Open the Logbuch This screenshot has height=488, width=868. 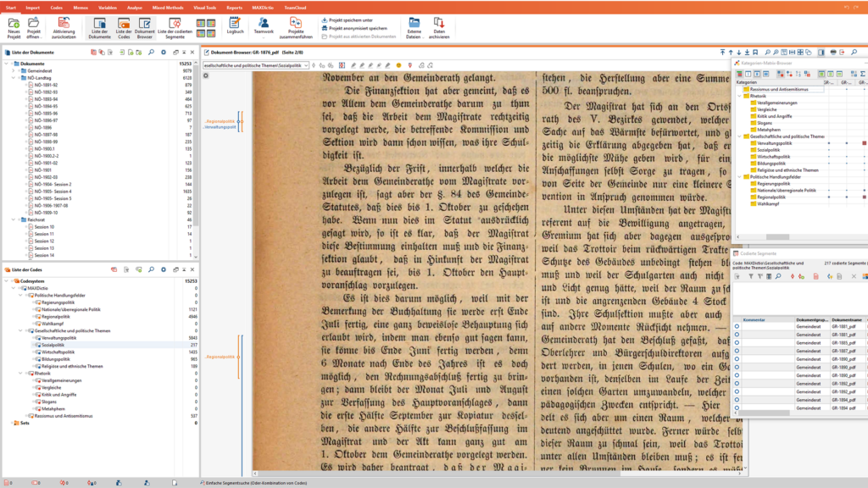[235, 24]
